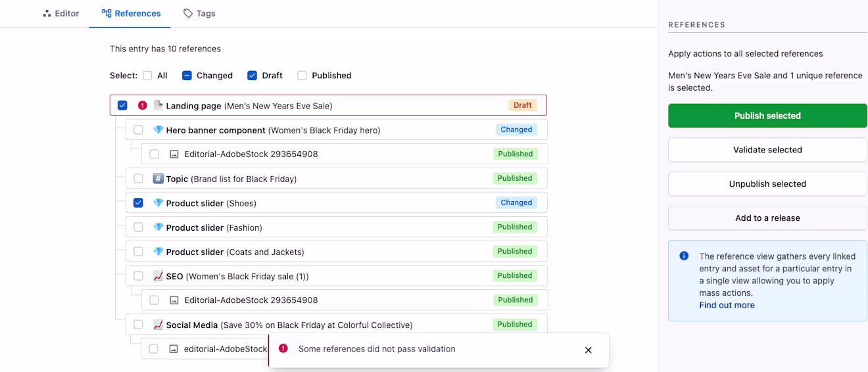Viewport: 868px width, 372px height.
Task: Click the chart icon beside SEO entry
Action: tap(158, 276)
